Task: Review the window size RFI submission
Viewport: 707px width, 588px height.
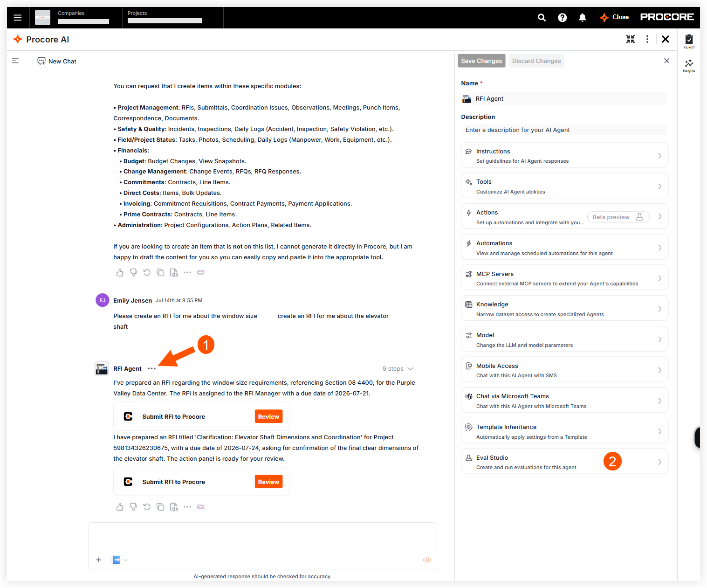Action: 268,416
